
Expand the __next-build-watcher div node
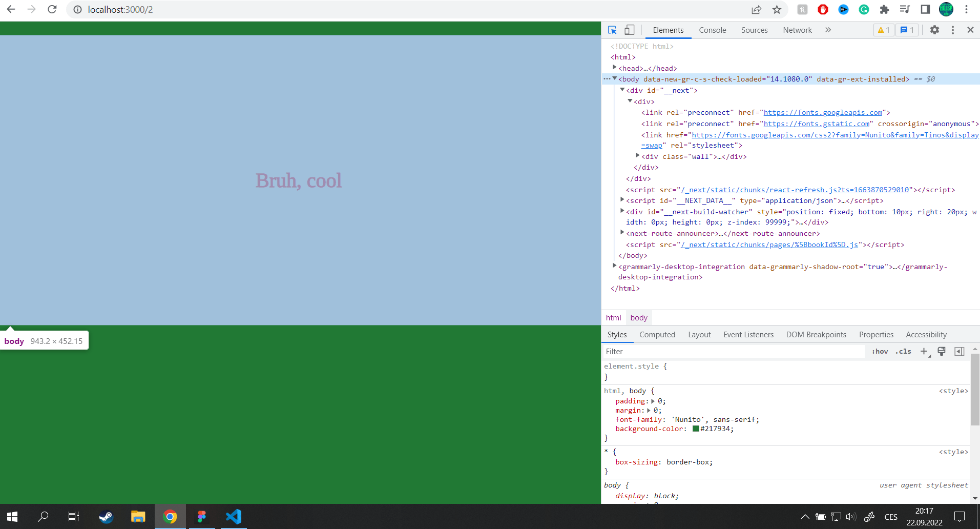(x=622, y=211)
